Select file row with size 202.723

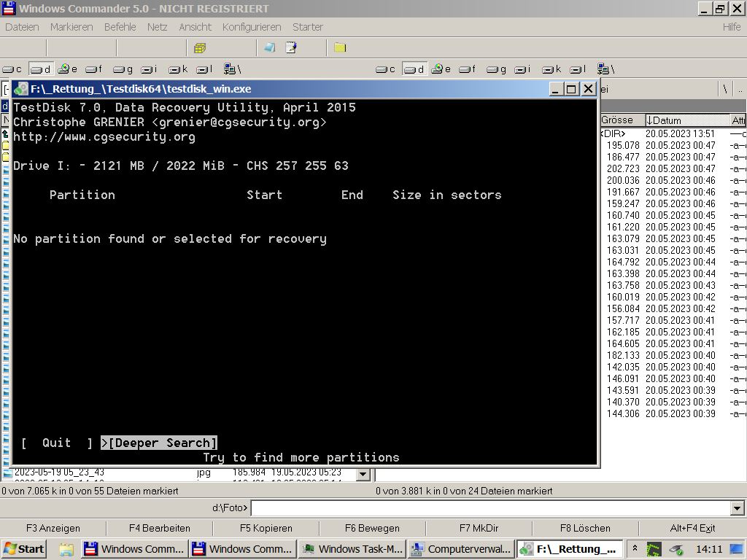(x=673, y=168)
